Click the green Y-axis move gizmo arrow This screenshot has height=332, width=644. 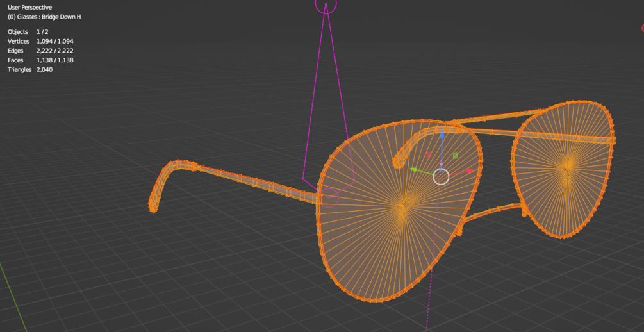tap(413, 170)
